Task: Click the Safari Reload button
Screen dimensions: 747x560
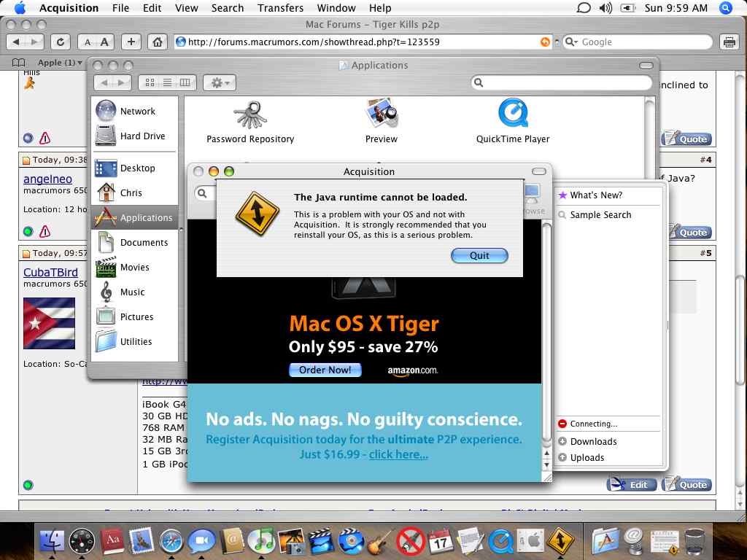Action: click(x=61, y=42)
